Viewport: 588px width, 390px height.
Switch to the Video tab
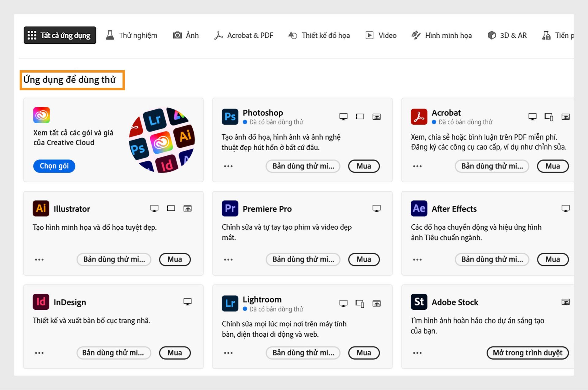381,35
